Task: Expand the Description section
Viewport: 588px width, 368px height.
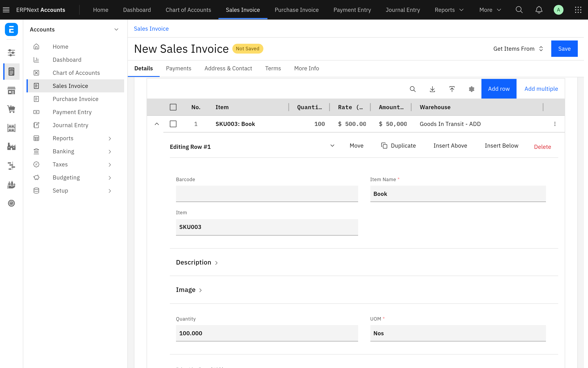Action: click(197, 262)
